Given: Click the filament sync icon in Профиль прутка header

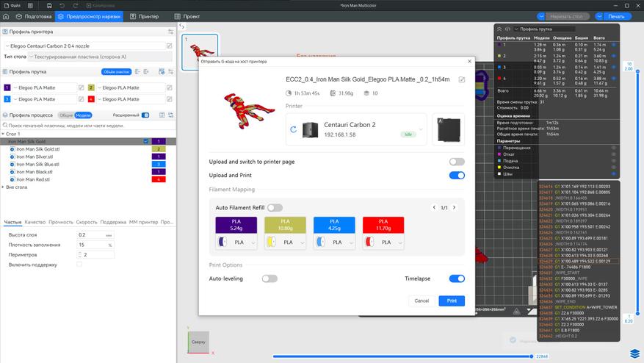Looking at the screenshot, I should [x=162, y=71].
